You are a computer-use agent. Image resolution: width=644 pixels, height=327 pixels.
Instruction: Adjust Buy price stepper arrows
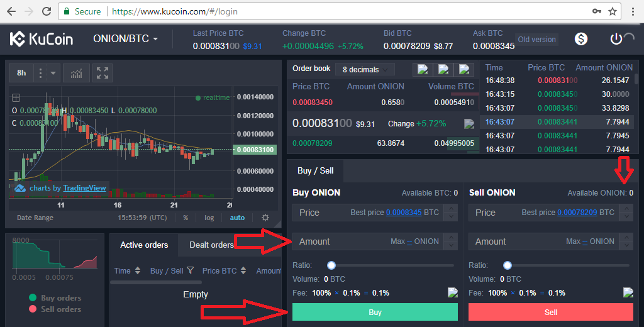(451, 213)
